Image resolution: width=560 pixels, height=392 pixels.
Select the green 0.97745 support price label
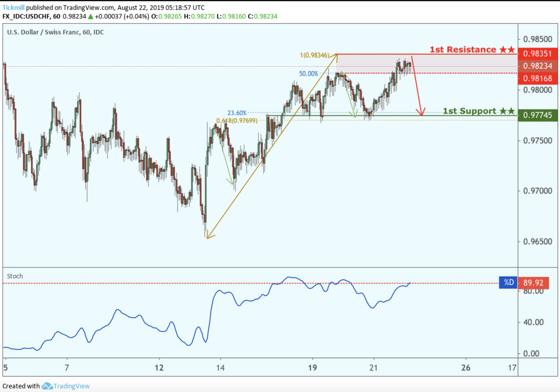pyautogui.click(x=537, y=115)
